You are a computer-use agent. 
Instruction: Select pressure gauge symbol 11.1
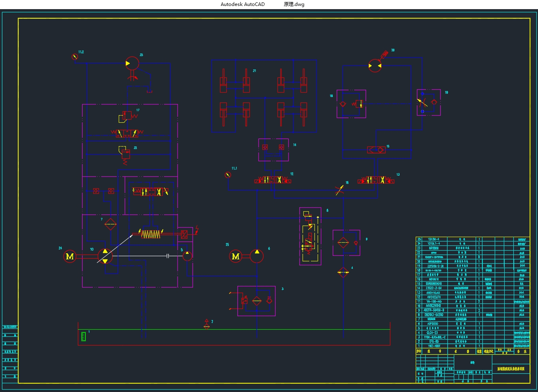228,175
